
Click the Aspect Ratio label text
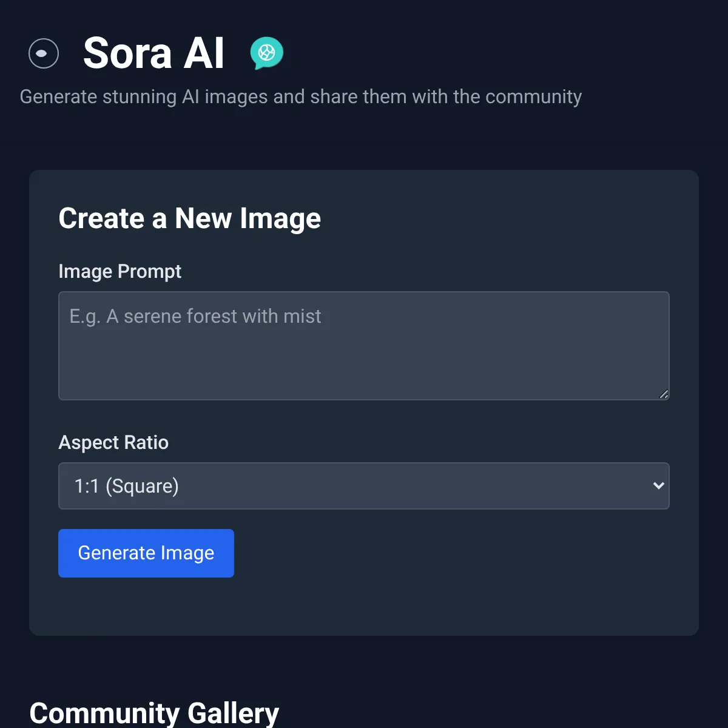[x=113, y=443]
